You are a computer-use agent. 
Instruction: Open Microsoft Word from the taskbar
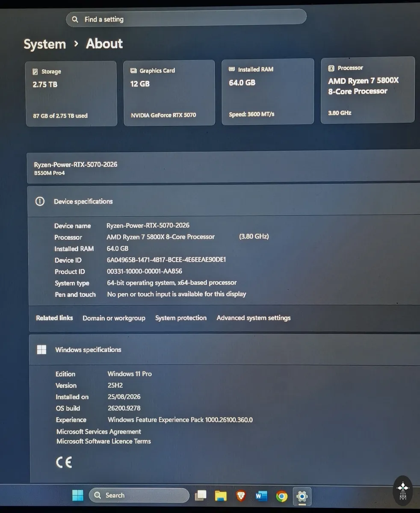(x=261, y=496)
